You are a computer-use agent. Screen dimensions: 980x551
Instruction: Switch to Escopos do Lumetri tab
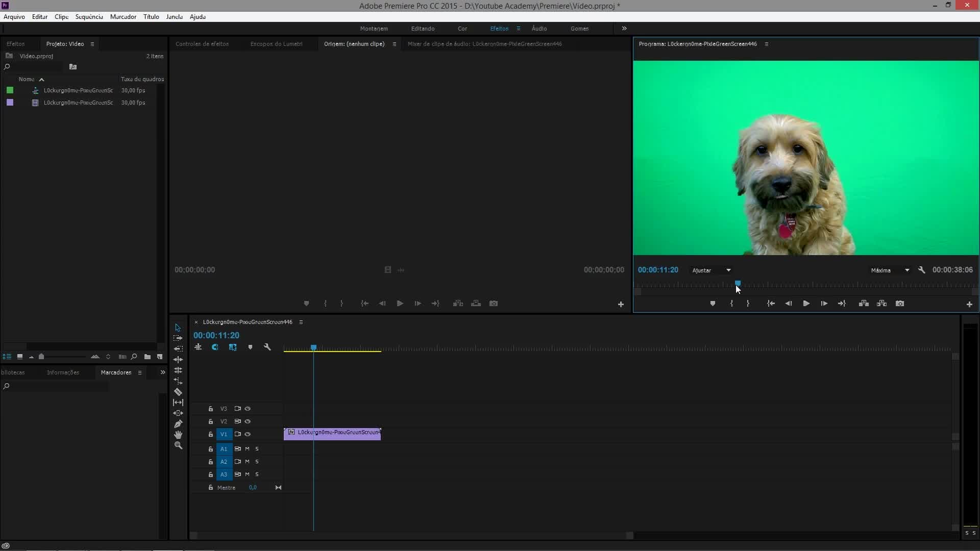point(276,44)
